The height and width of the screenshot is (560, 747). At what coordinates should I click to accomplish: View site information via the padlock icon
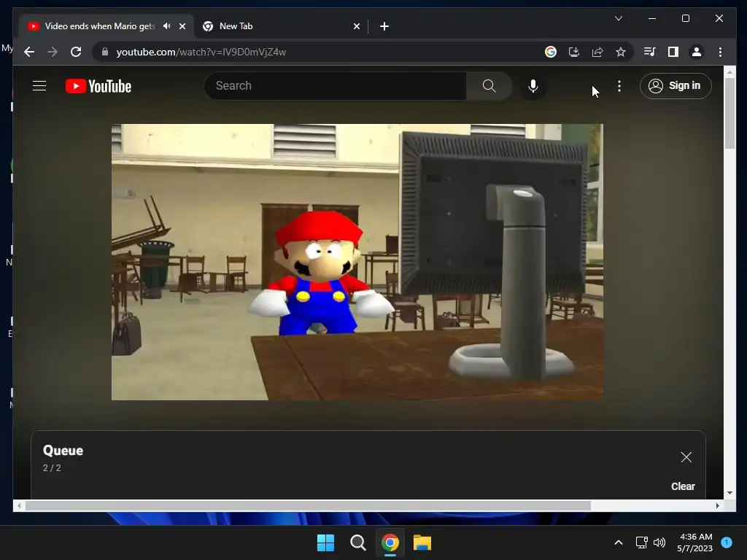pyautogui.click(x=105, y=52)
